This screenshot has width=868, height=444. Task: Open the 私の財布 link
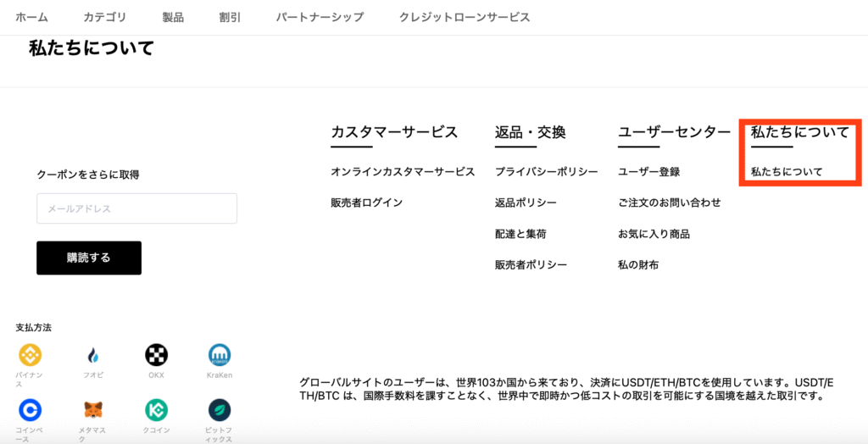(638, 264)
